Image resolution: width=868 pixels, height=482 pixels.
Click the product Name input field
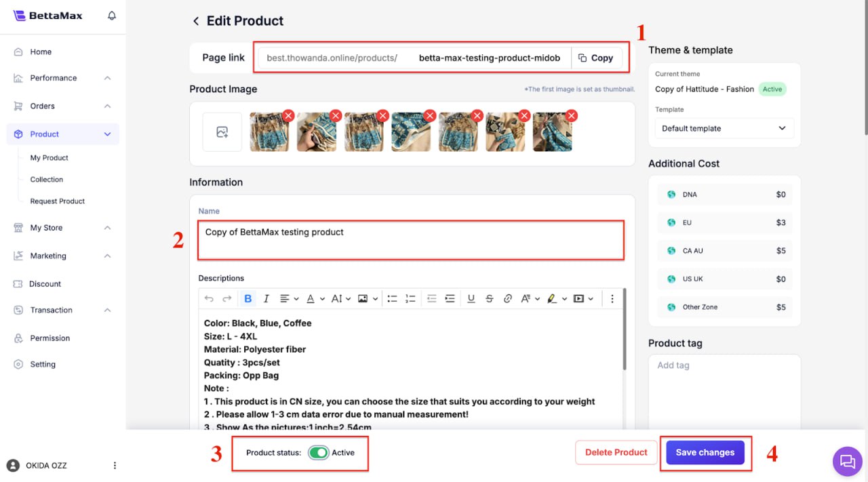[410, 239]
